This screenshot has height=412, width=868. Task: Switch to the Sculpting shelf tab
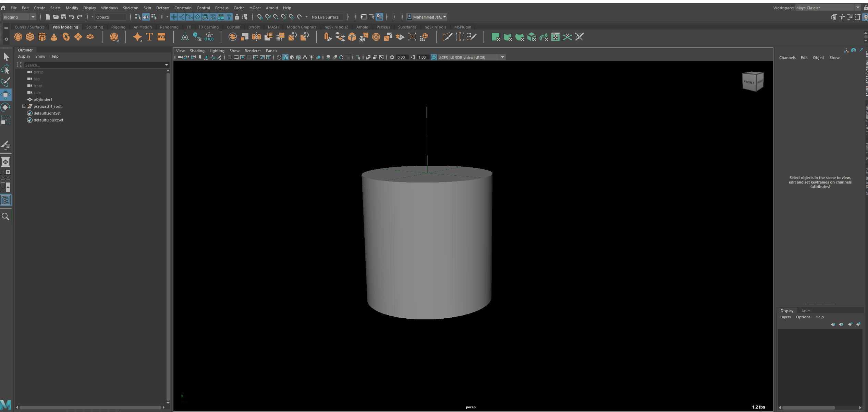click(95, 27)
